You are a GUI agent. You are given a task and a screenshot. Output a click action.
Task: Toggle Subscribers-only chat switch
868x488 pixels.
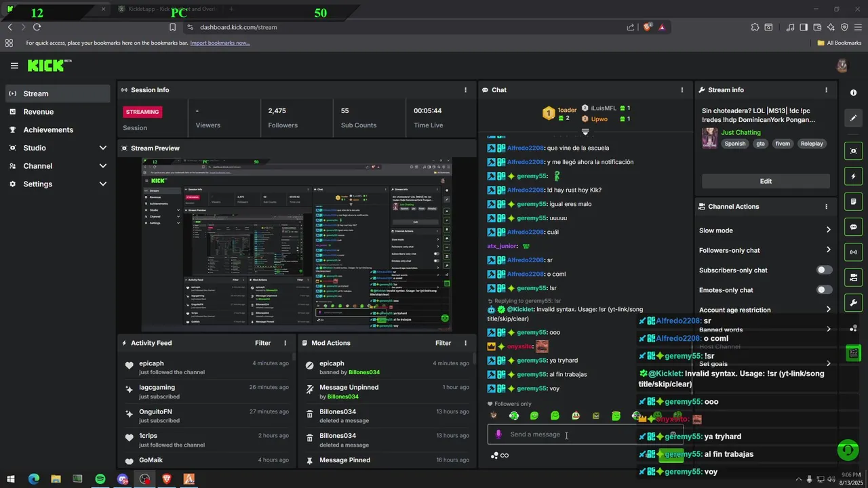(824, 270)
